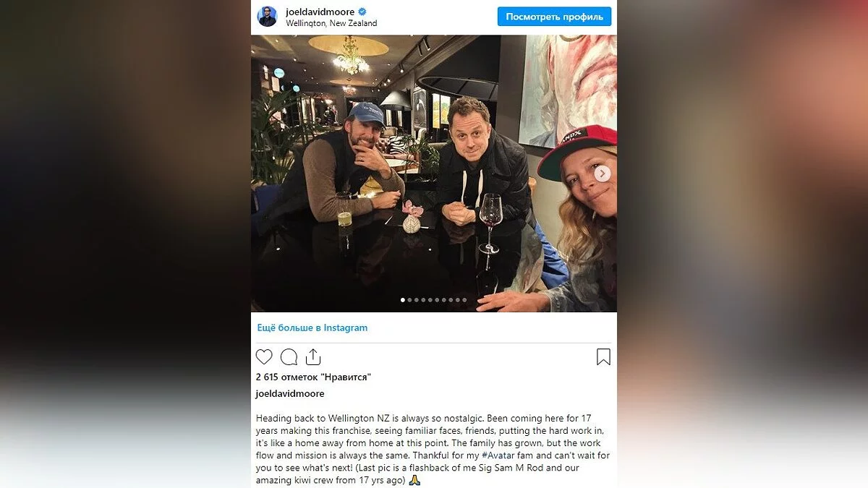This screenshot has height=488, width=868.
Task: View the 2 615 likes count
Action: point(313,377)
